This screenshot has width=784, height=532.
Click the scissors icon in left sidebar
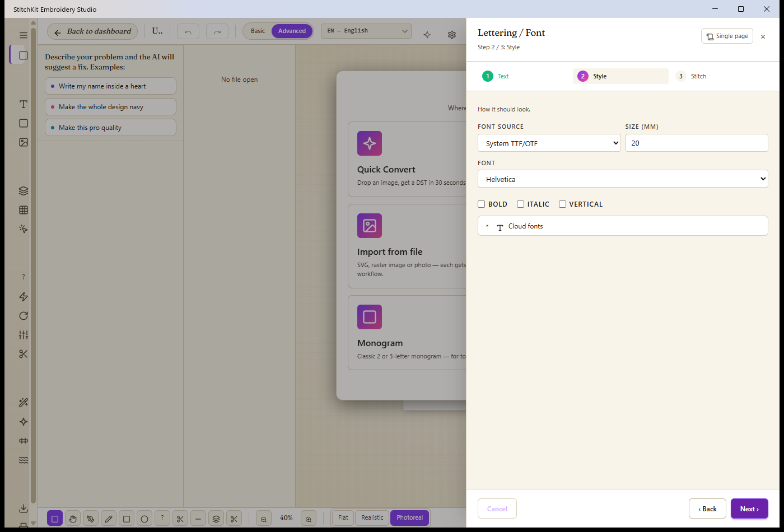tap(24, 354)
